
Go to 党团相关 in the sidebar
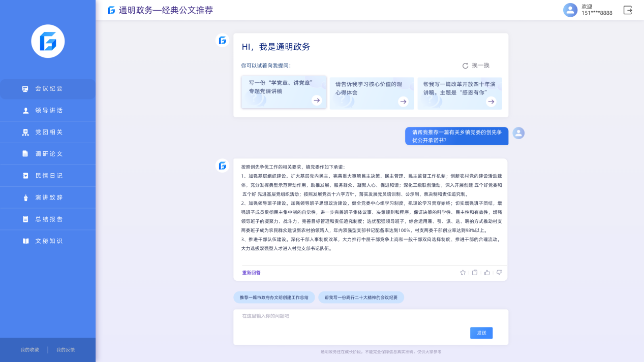click(x=48, y=133)
